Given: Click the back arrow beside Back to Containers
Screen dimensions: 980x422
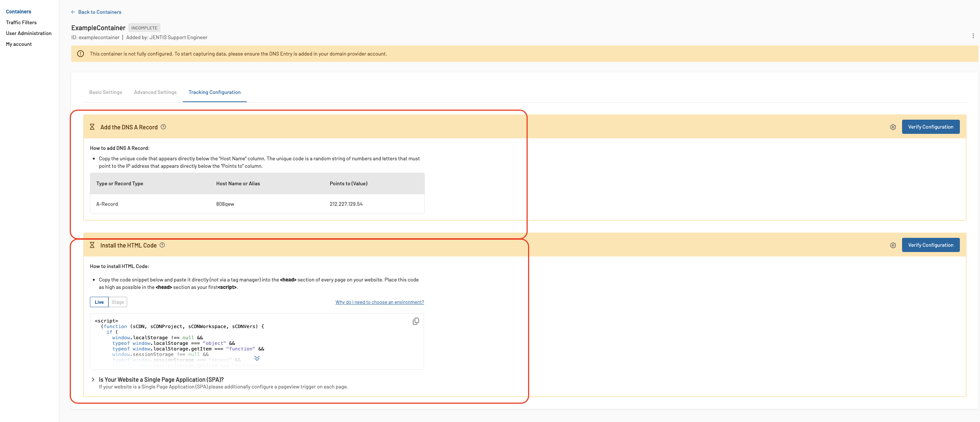Looking at the screenshot, I should pos(73,12).
